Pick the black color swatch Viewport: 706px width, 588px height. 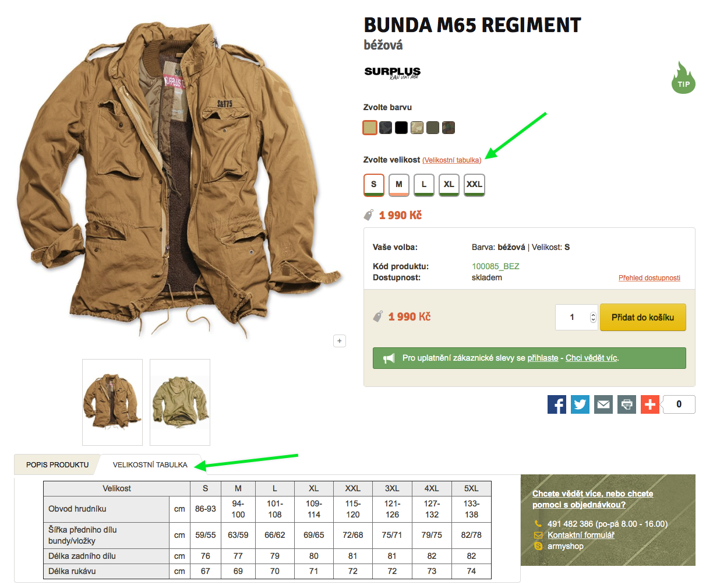pos(401,128)
